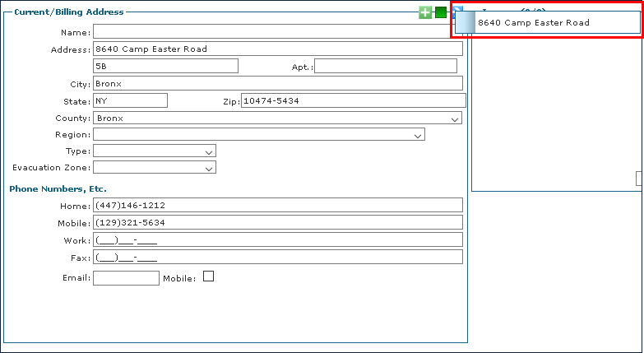644x353 pixels.
Task: Tick the Mobile checkbox beside Email
Action: click(x=208, y=276)
